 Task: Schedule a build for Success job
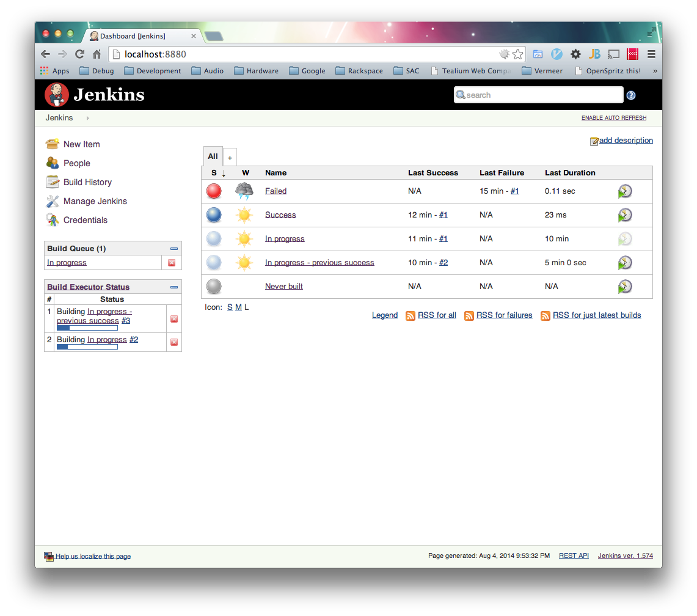[x=624, y=215]
